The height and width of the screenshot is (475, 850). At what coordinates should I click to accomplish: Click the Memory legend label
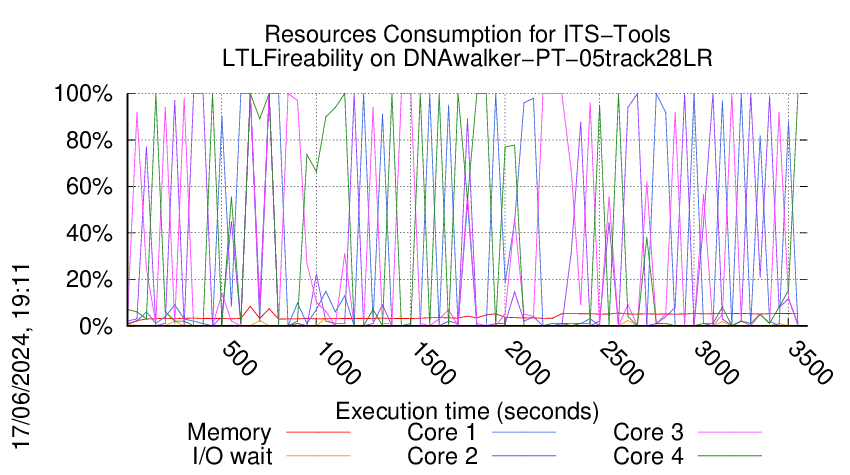(229, 432)
